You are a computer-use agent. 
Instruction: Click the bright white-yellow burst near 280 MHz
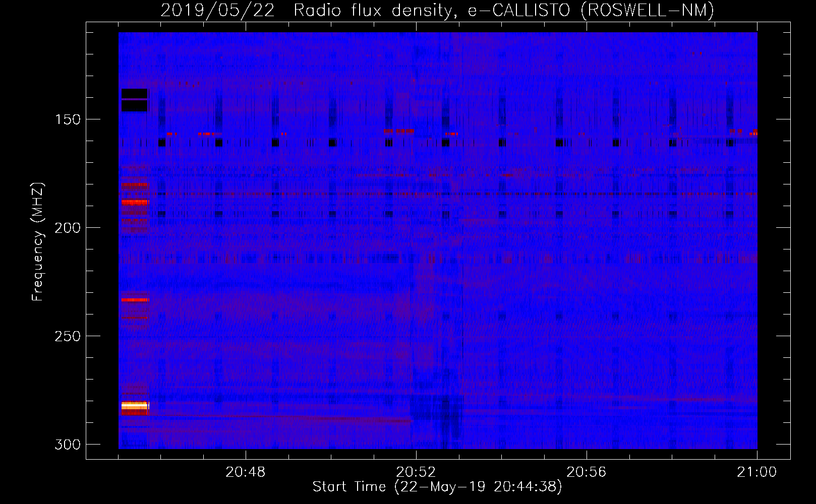(135, 406)
